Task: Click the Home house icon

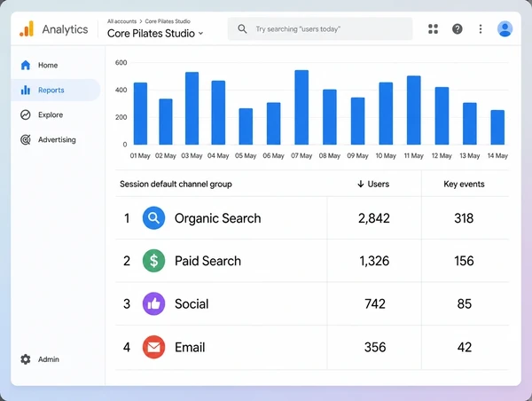Action: 26,65
